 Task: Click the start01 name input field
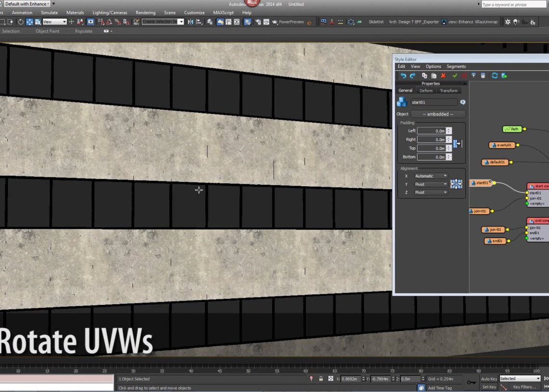point(433,102)
